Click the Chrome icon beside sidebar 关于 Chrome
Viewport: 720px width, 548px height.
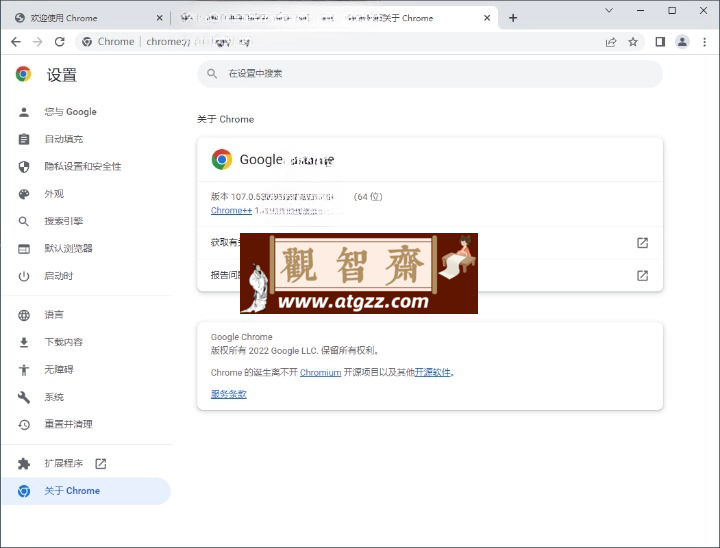(x=24, y=491)
